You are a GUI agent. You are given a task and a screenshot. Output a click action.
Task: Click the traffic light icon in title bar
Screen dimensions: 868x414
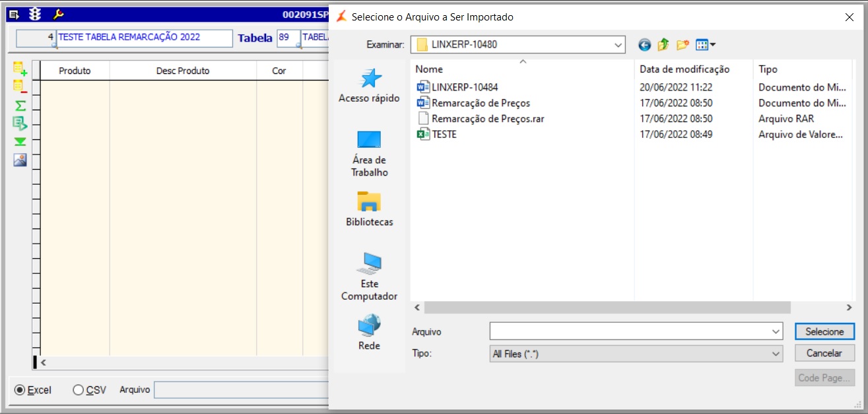pos(34,15)
